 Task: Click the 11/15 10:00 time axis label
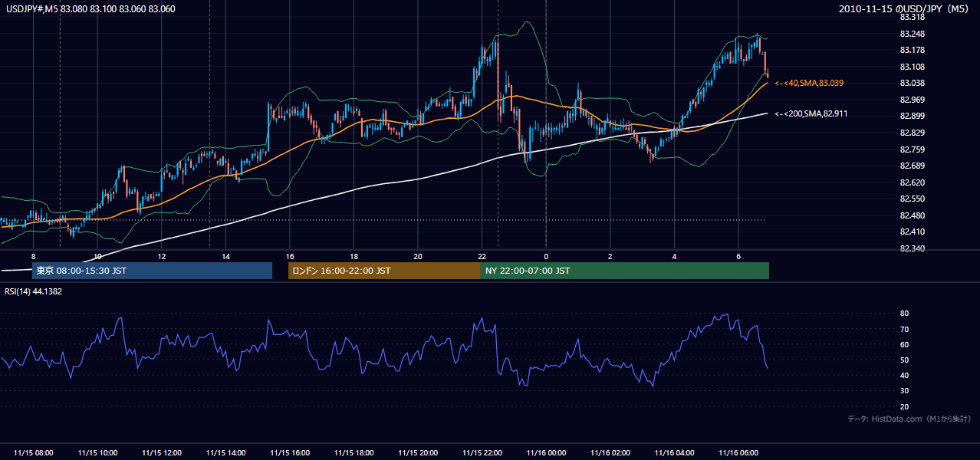97,453
